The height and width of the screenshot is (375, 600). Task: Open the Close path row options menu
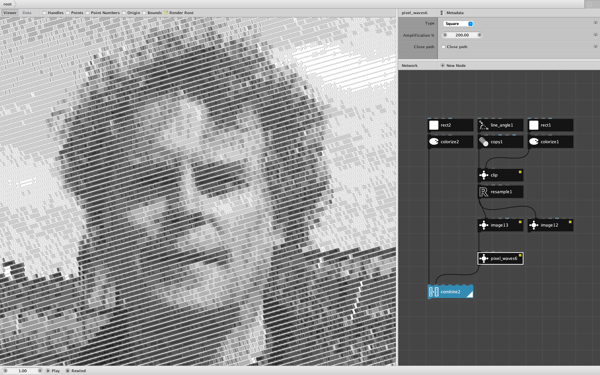595,47
